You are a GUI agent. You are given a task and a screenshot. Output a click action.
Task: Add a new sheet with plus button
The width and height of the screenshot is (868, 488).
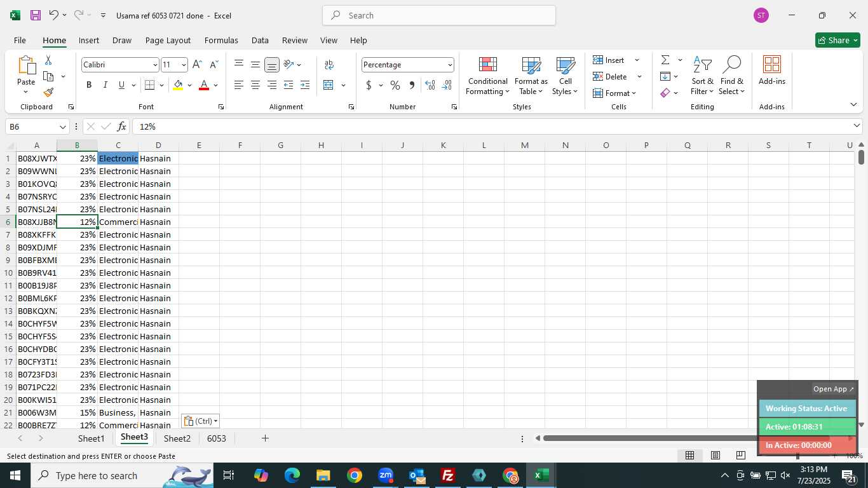click(x=265, y=438)
